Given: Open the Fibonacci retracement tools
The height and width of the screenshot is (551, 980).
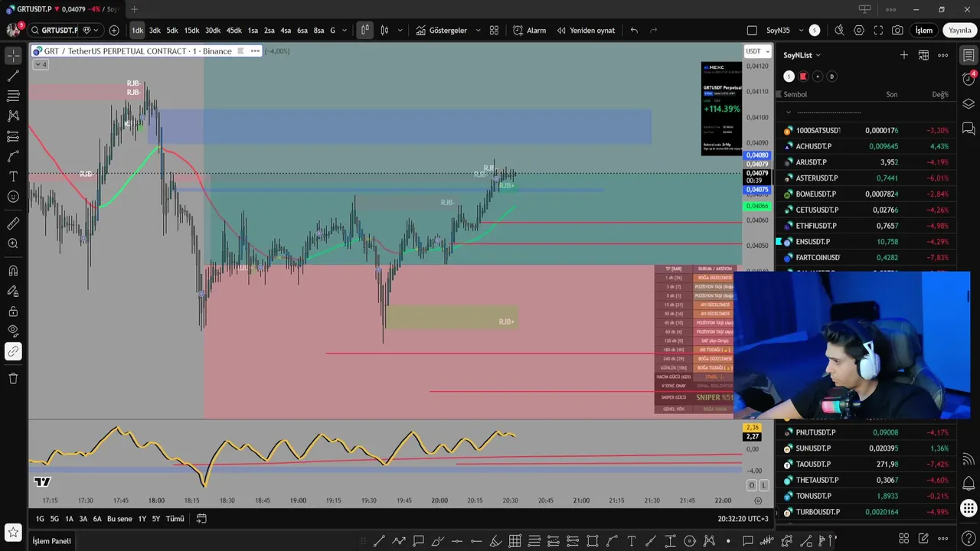Looking at the screenshot, I should [13, 96].
